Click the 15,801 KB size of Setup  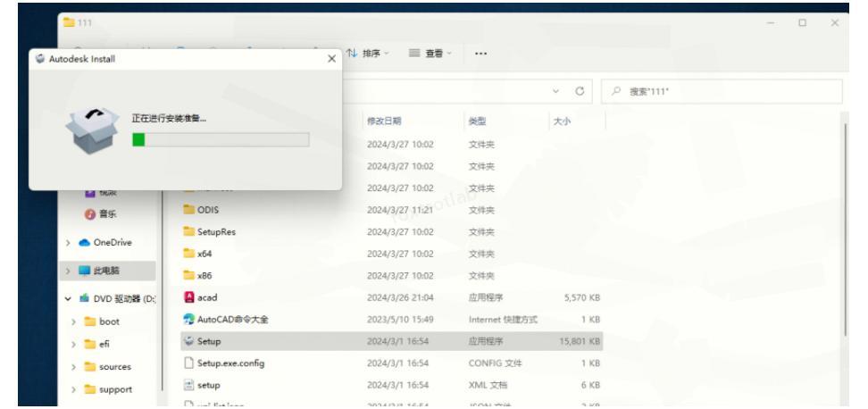pyautogui.click(x=580, y=341)
